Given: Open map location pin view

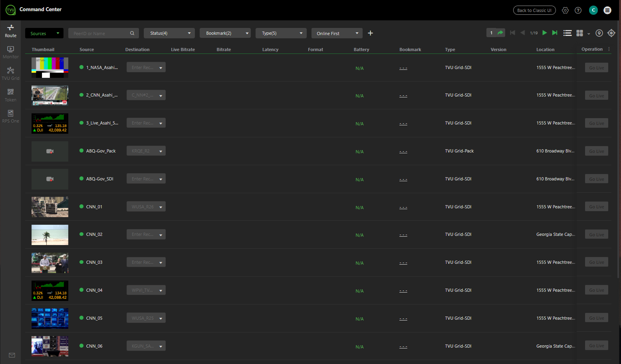Looking at the screenshot, I should (599, 33).
